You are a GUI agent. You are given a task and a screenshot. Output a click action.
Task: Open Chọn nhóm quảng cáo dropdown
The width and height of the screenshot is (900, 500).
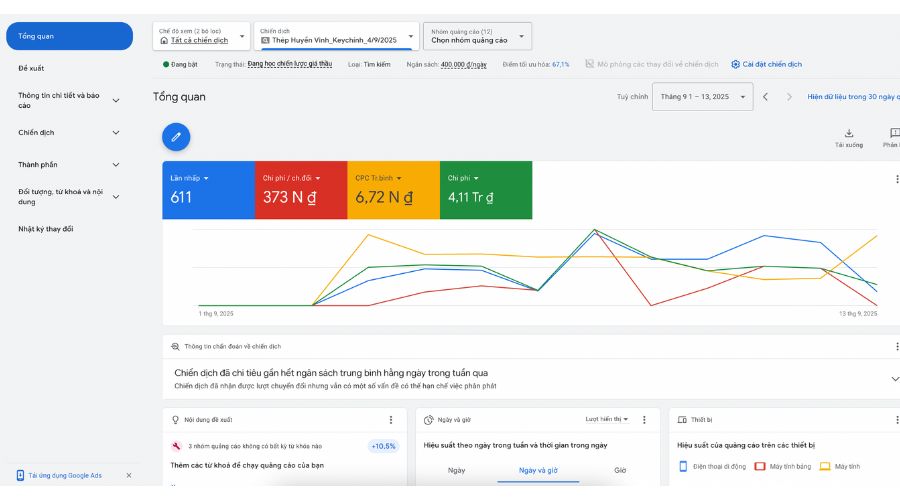click(478, 36)
